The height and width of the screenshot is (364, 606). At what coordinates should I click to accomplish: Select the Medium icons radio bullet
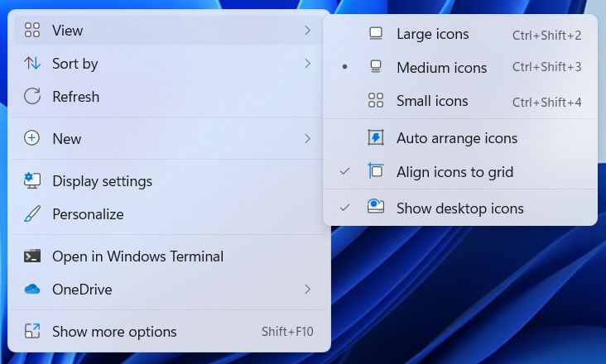click(x=344, y=67)
